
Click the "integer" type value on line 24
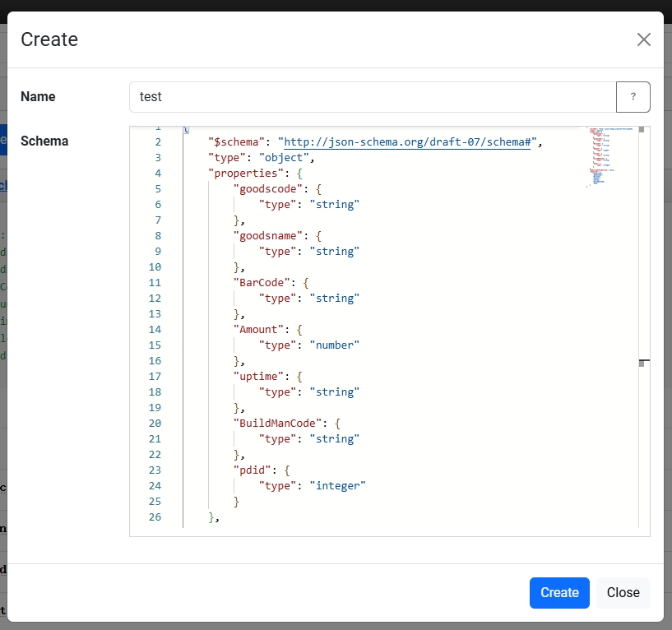tap(338, 486)
